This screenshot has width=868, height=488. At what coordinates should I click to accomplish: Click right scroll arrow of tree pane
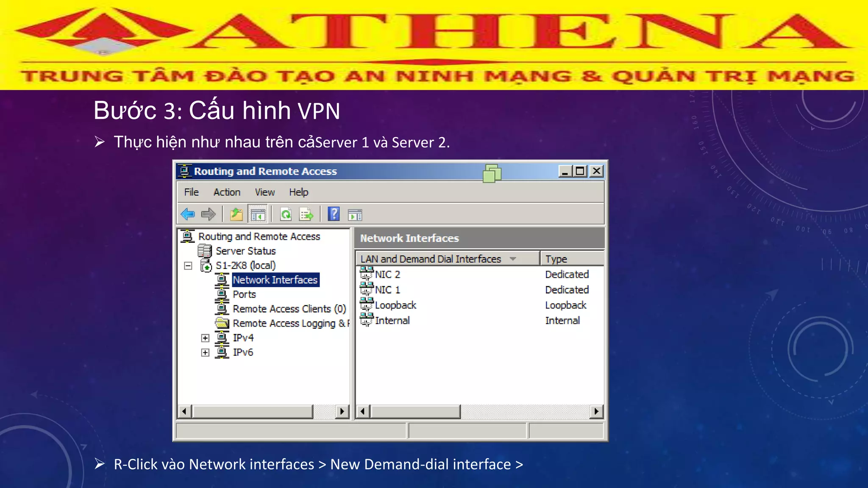tap(342, 411)
